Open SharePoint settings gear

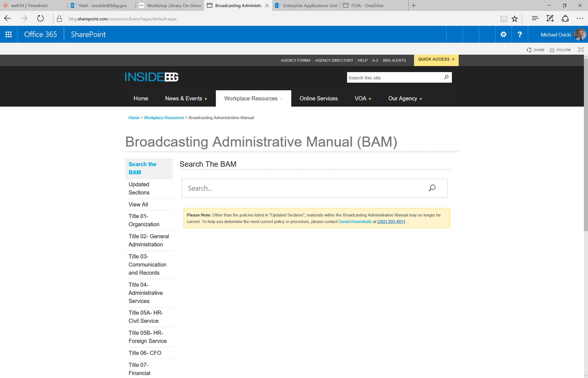pyautogui.click(x=503, y=34)
